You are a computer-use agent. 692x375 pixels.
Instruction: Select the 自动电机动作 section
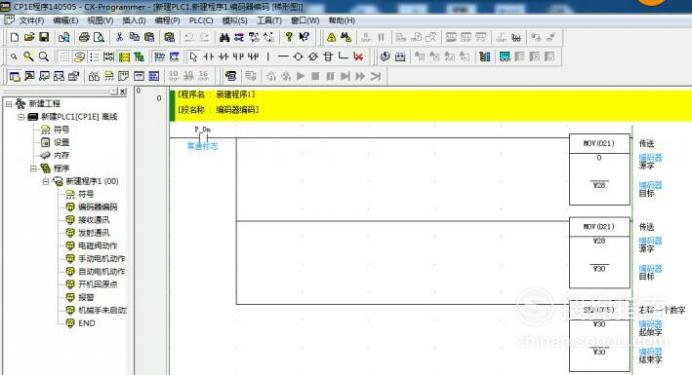102,271
